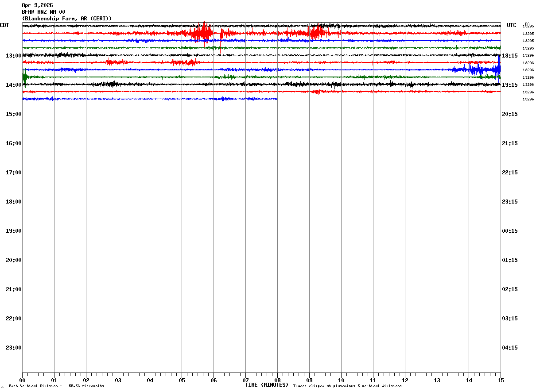Click the "DC" column header
The image size is (536, 392).
[527, 24]
